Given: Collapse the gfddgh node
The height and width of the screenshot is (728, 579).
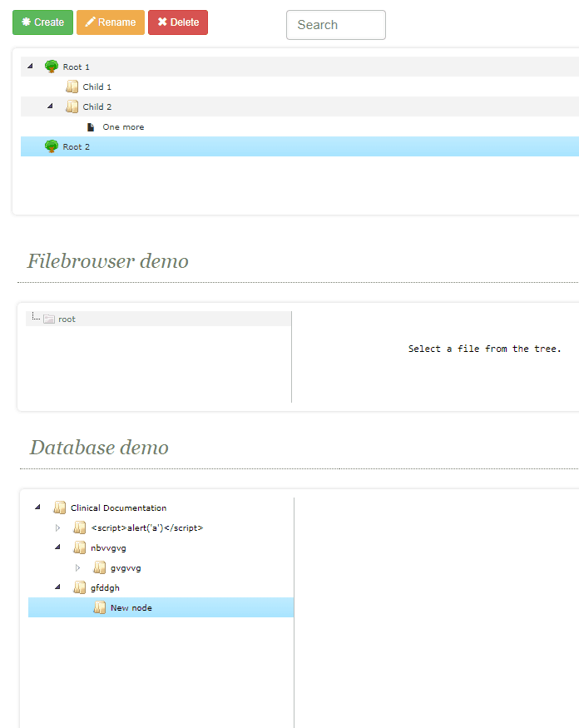Looking at the screenshot, I should pyautogui.click(x=57, y=587).
